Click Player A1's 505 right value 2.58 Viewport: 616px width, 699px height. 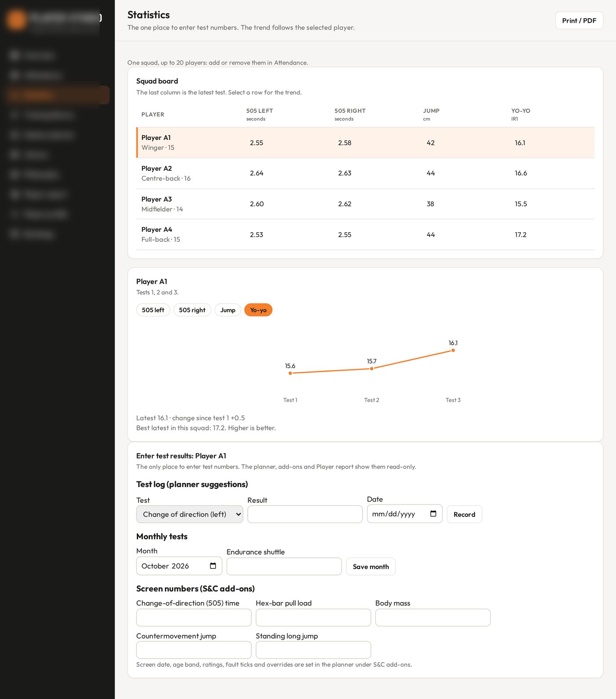coord(345,143)
